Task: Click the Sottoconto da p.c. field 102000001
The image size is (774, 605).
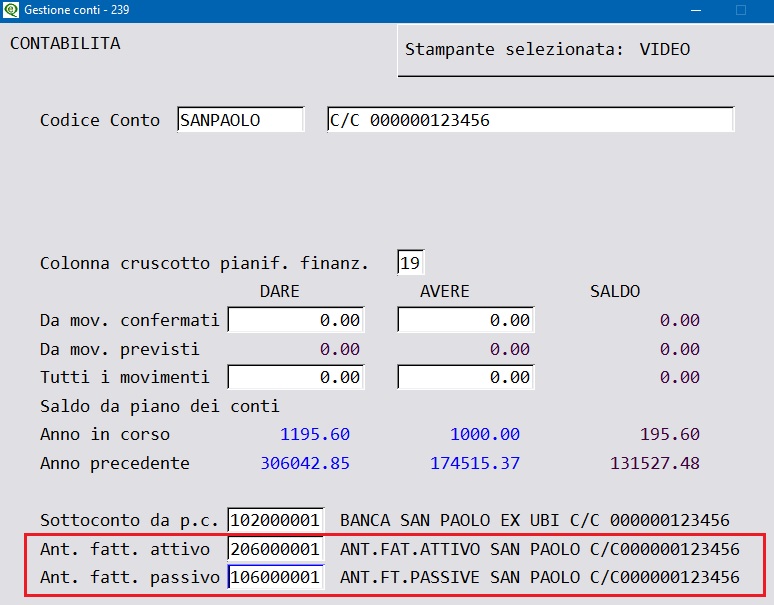Action: pos(275,520)
